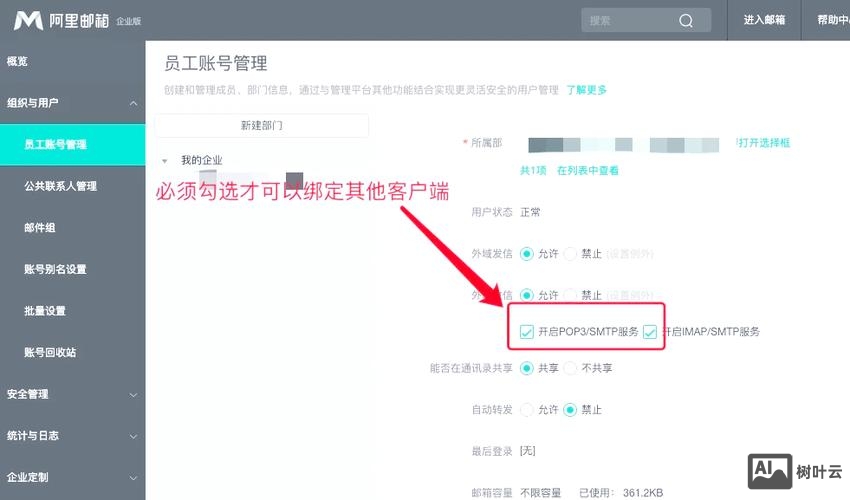Click the 用户状态 value 正常
Screen dimensions: 850x500
pyautogui.click(x=530, y=212)
